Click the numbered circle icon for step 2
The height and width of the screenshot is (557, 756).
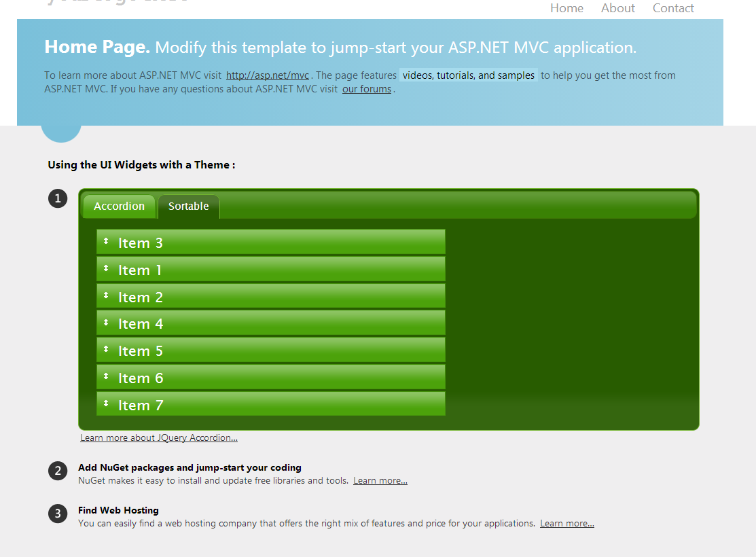[x=58, y=470]
